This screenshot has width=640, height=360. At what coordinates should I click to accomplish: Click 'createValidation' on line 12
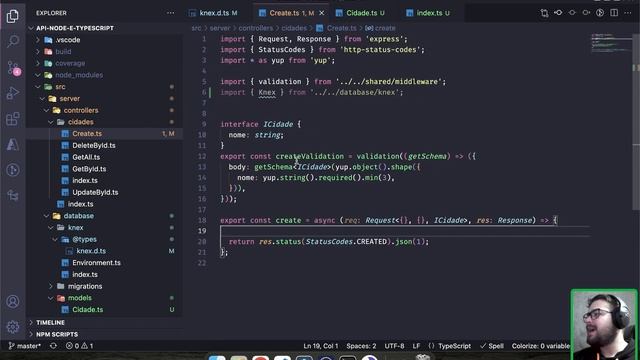coord(309,156)
